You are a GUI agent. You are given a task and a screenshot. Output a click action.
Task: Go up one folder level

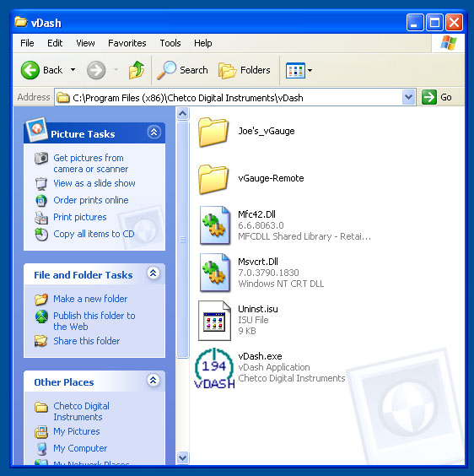137,70
